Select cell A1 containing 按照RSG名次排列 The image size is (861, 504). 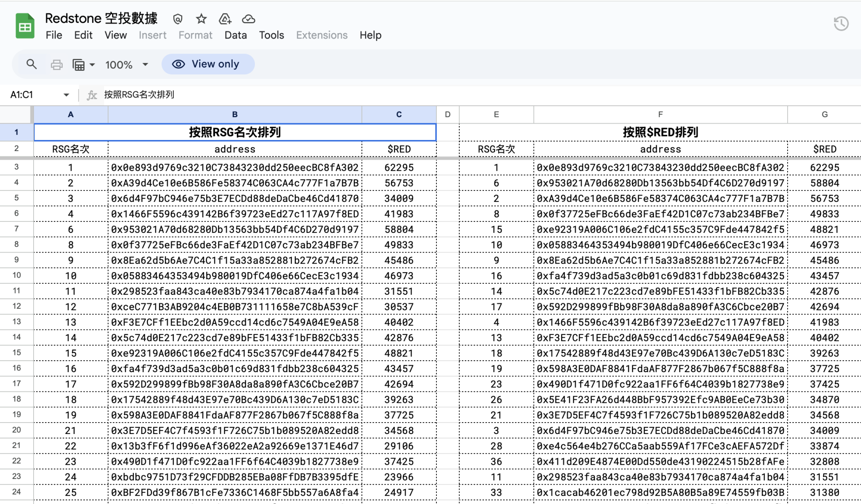point(70,132)
